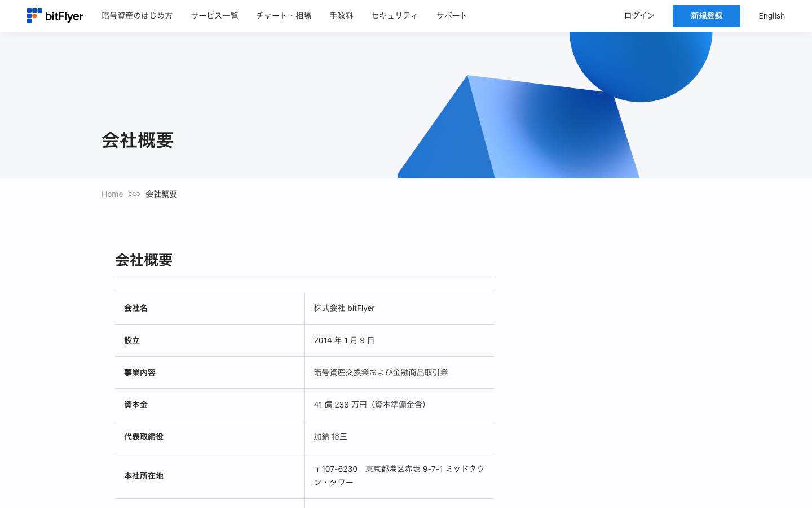Click the breadcrumb separator chain icon
Viewport: 812px width, 508px height.
click(134, 194)
